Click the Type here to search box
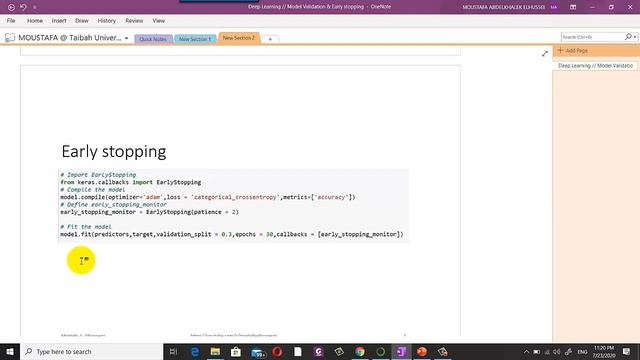This screenshot has width=640, height=360. coord(92,351)
